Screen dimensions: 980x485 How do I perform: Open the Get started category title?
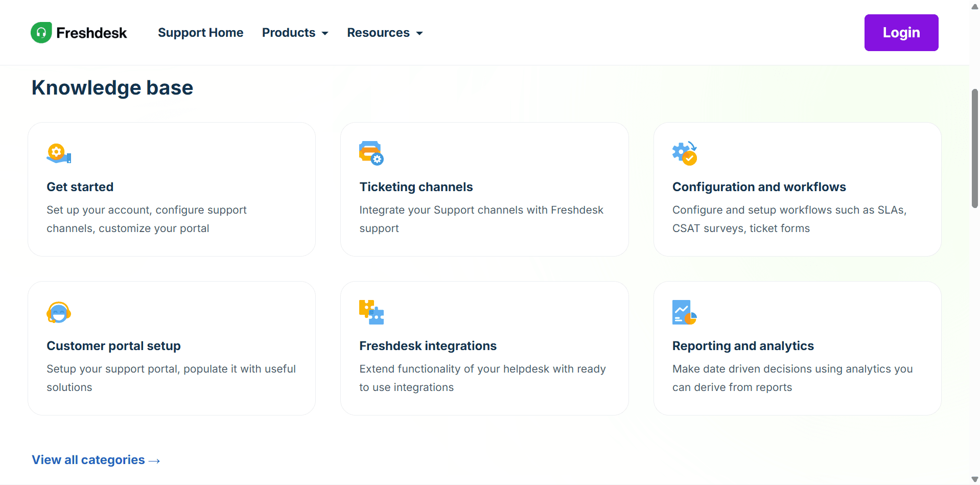(x=80, y=187)
